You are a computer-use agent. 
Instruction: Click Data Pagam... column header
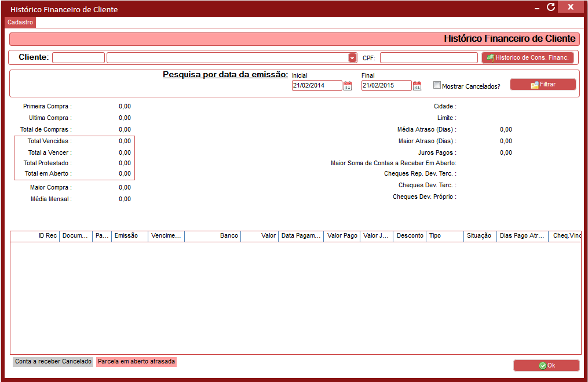(301, 236)
